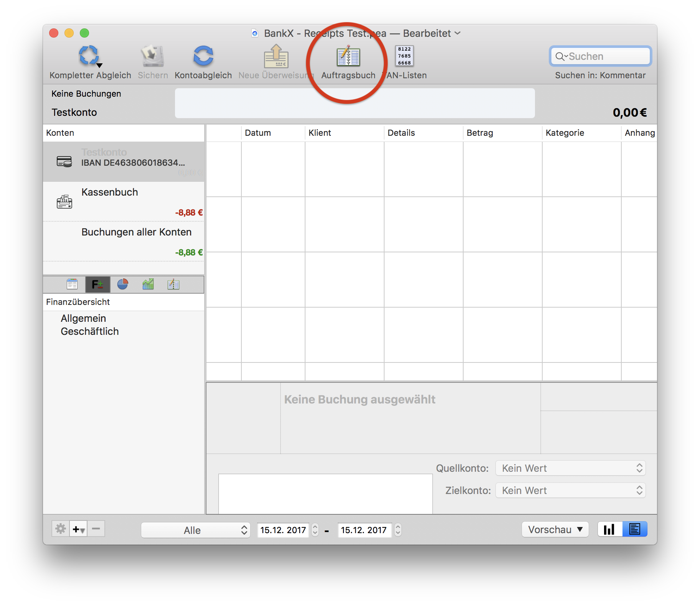Open the Auftragsbuch order book

pyautogui.click(x=348, y=57)
